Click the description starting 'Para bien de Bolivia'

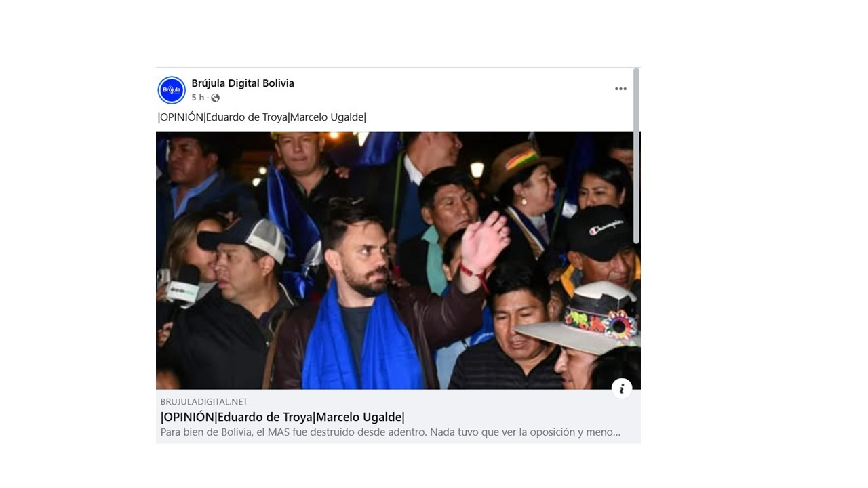pyautogui.click(x=391, y=432)
